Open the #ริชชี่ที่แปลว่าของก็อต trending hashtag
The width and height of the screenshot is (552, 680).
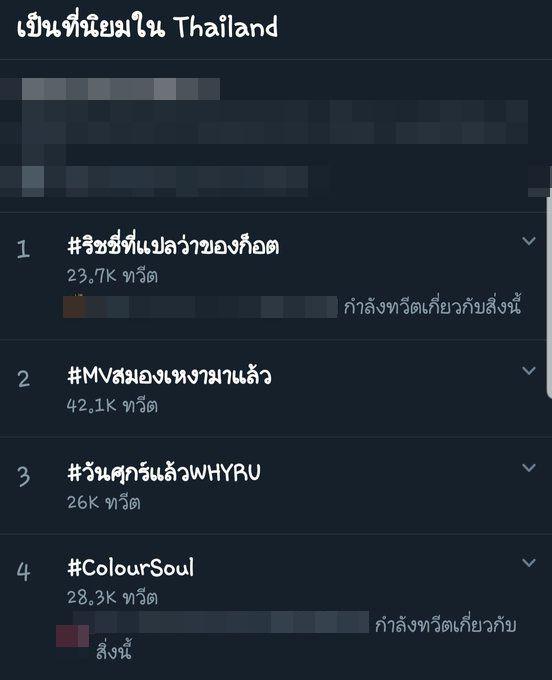click(x=173, y=245)
